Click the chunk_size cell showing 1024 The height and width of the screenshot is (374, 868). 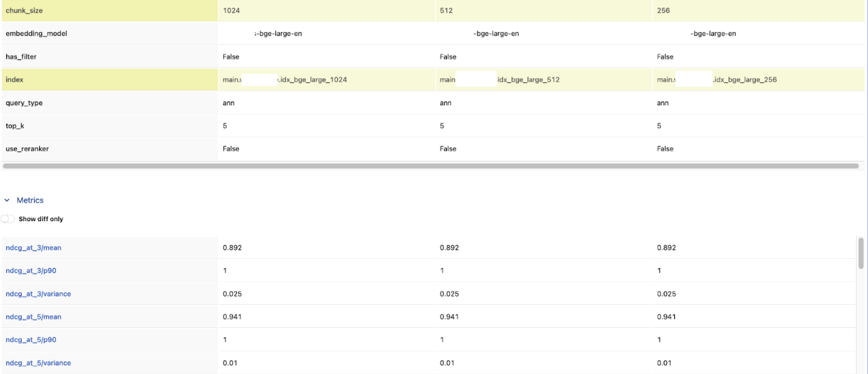coord(232,10)
